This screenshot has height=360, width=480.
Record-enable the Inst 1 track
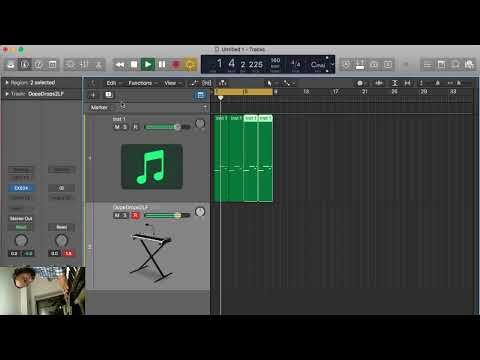(135, 127)
